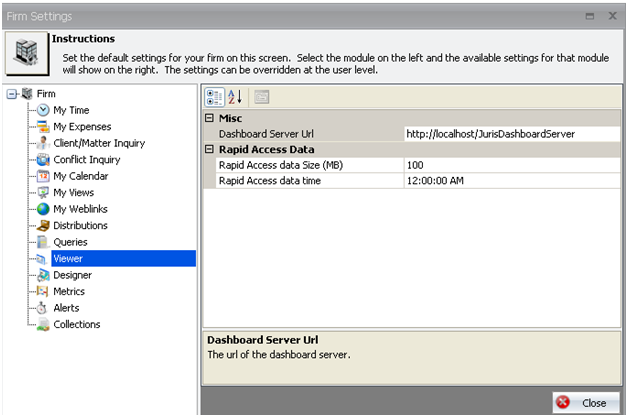Screen dimensions: 628x417
Task: Open Property Pages toolbar button
Action: (x=262, y=97)
